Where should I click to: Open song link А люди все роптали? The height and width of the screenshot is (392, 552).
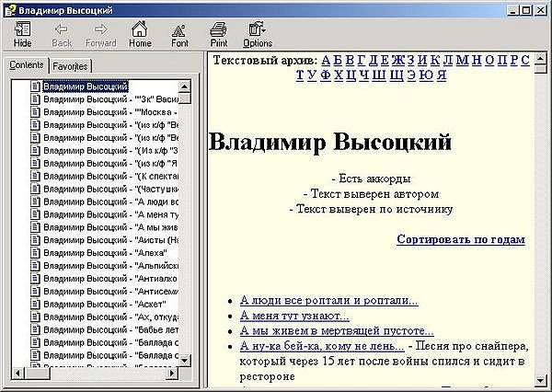329,300
